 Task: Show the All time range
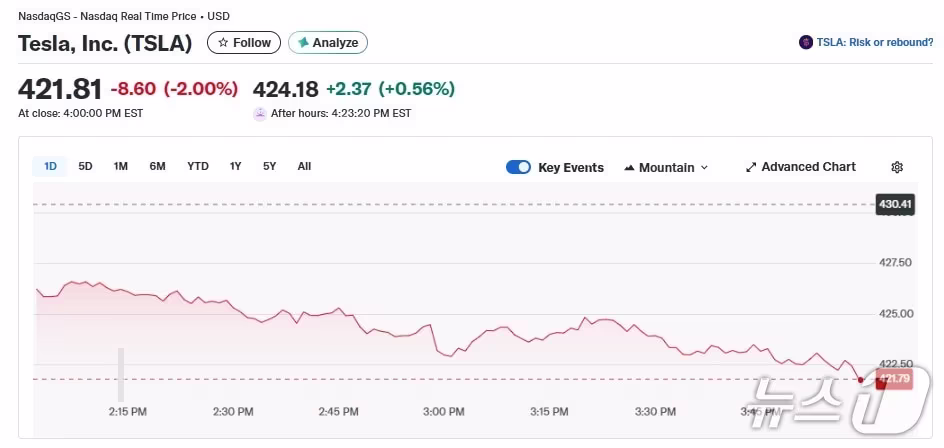tap(304, 166)
